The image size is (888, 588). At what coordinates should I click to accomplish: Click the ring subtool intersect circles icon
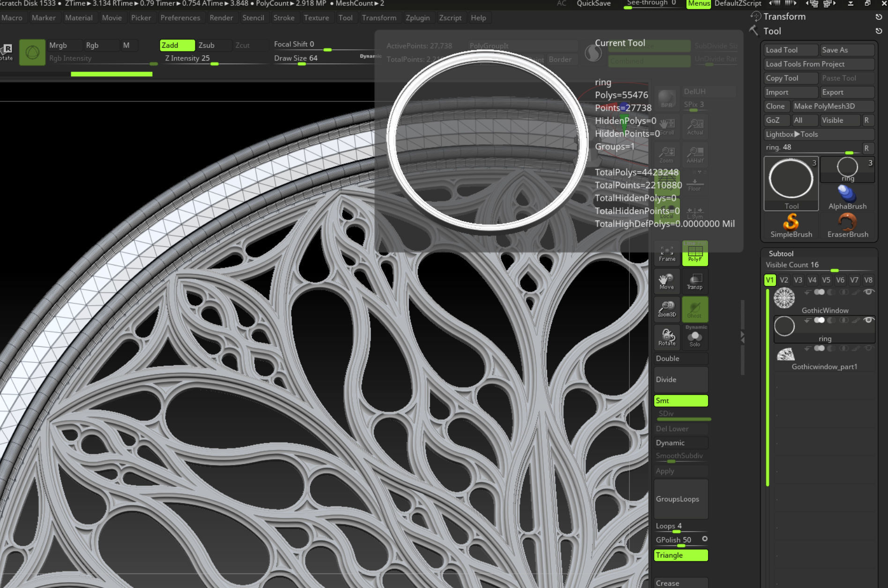click(x=844, y=320)
